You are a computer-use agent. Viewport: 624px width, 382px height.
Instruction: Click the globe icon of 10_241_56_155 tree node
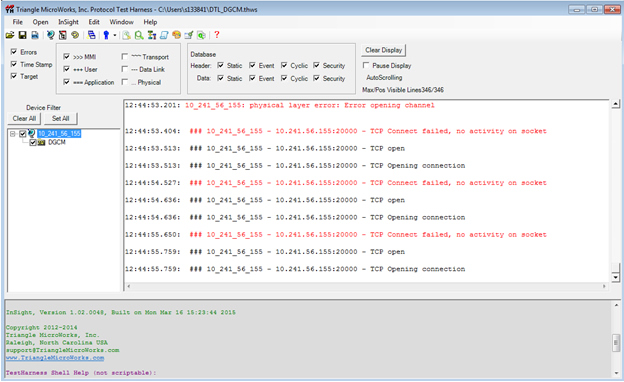pyautogui.click(x=32, y=134)
